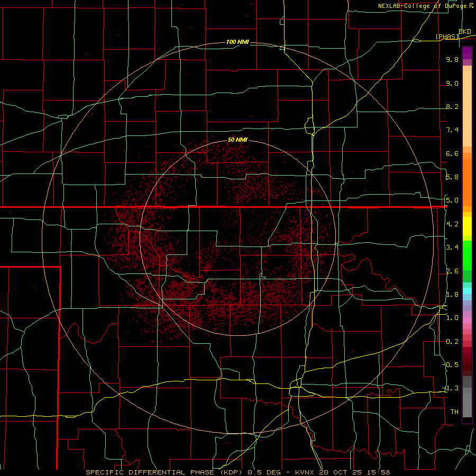This screenshot has width=476, height=476.
Task: Click the TH threshold label on the scale
Action: [x=454, y=412]
